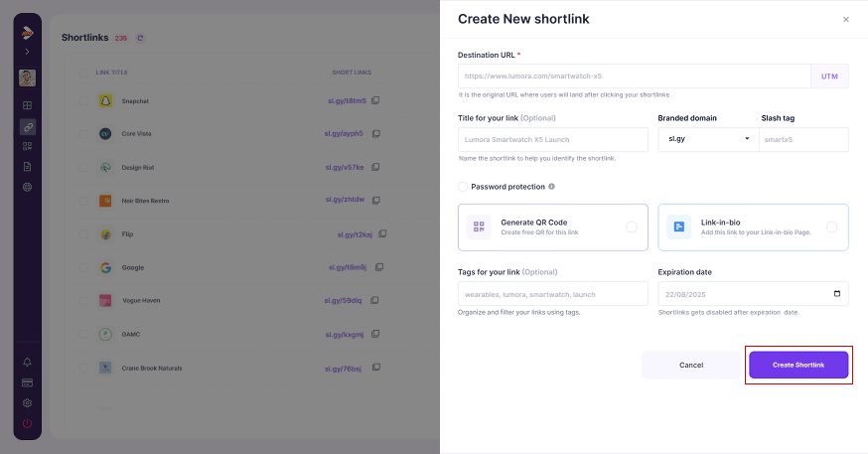Copy the sl.gy/v57ke shortlink
Viewport: 868px width, 454px height.
pos(375,167)
